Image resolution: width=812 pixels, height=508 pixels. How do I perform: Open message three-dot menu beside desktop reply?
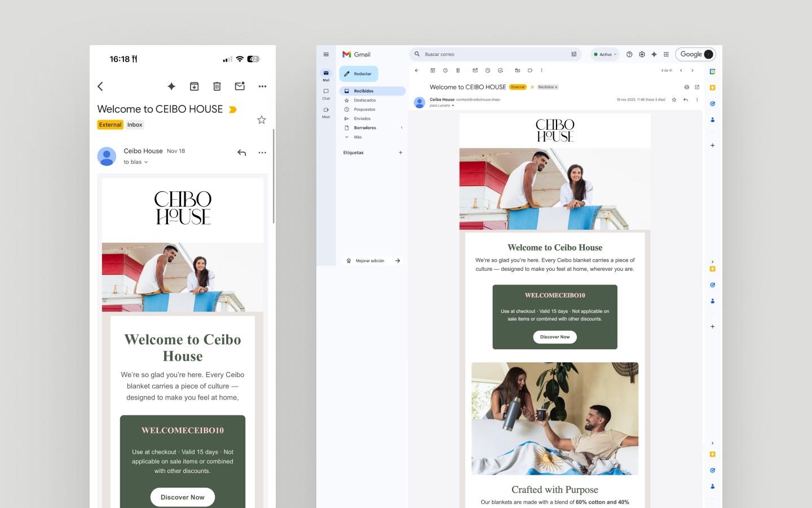coord(697,99)
